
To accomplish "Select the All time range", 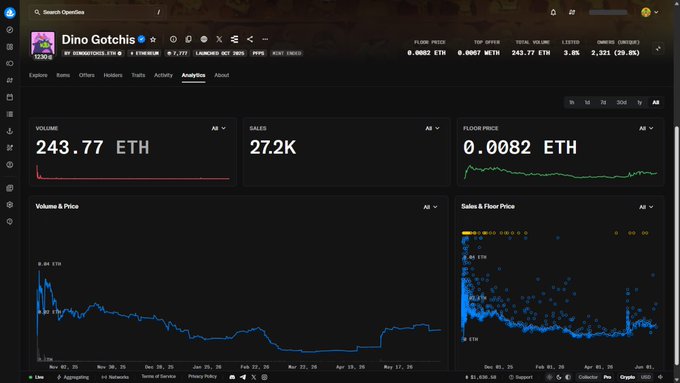I will [x=656, y=102].
